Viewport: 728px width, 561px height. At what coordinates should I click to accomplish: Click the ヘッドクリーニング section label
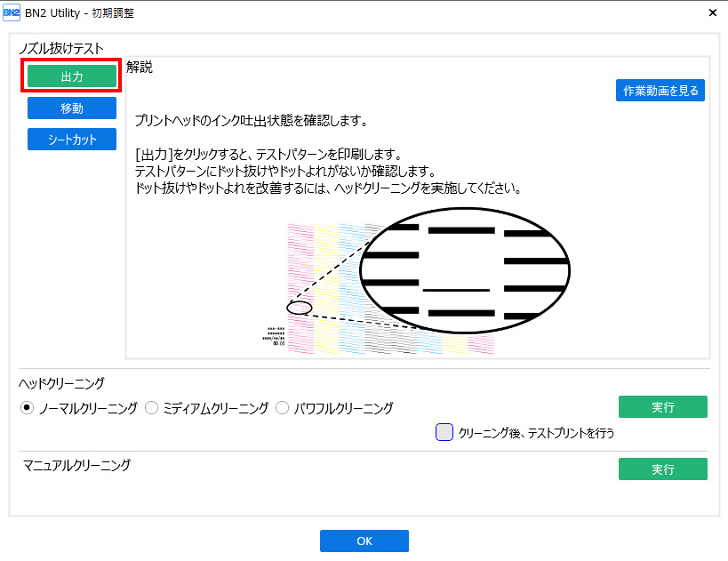click(x=61, y=383)
